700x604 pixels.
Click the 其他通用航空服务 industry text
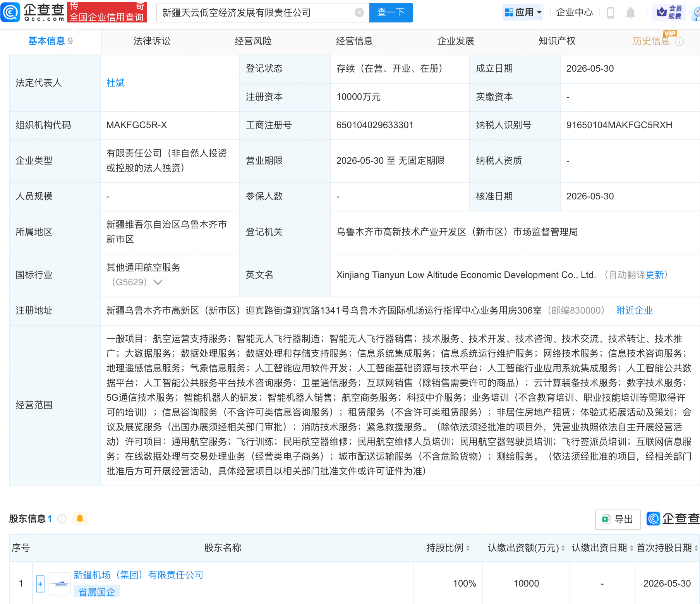click(x=143, y=268)
